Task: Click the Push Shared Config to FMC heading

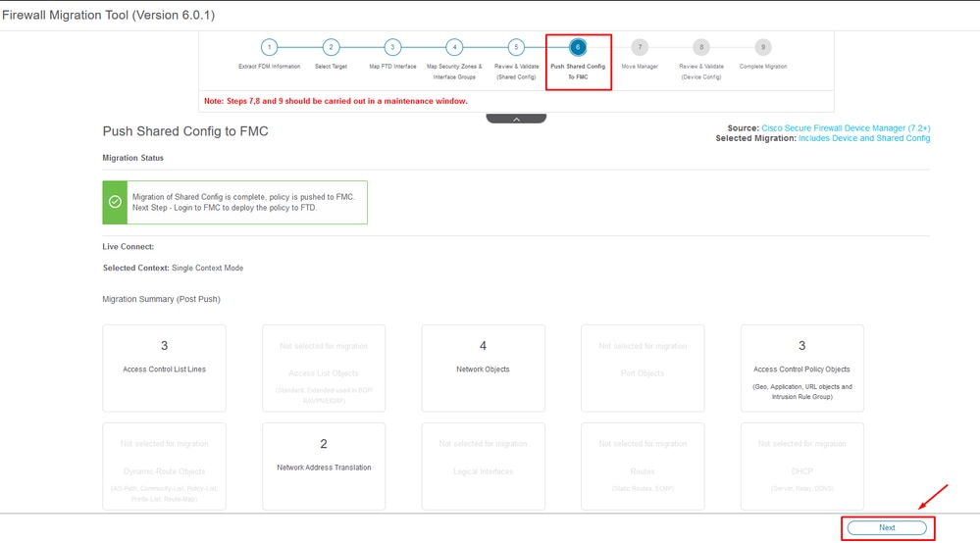Action: [x=185, y=131]
